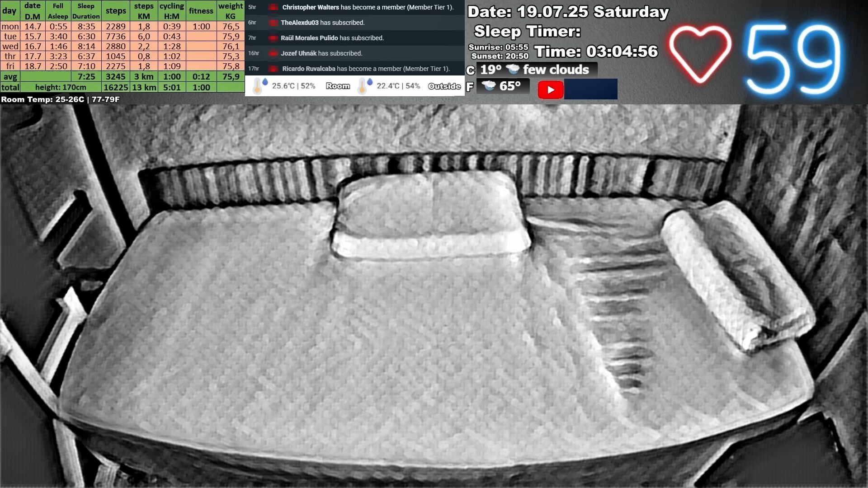The width and height of the screenshot is (868, 488).
Task: Click the cloud icon beside 65°
Action: tap(489, 85)
